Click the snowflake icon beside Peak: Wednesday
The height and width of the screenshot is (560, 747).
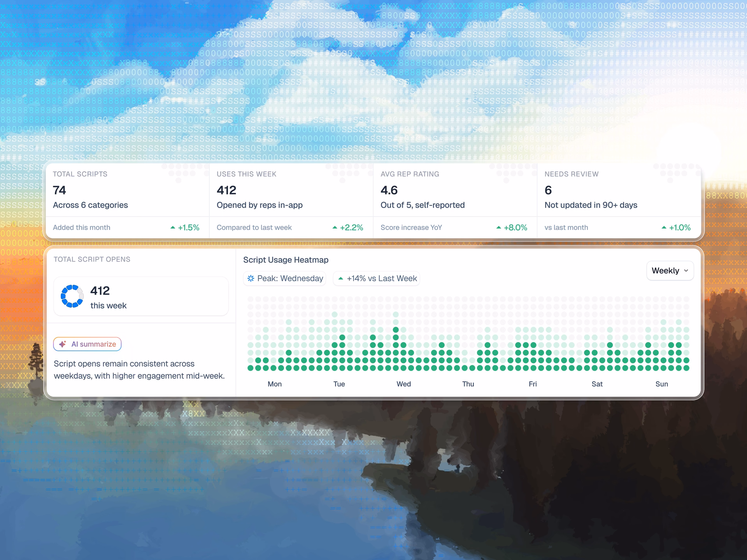251,278
